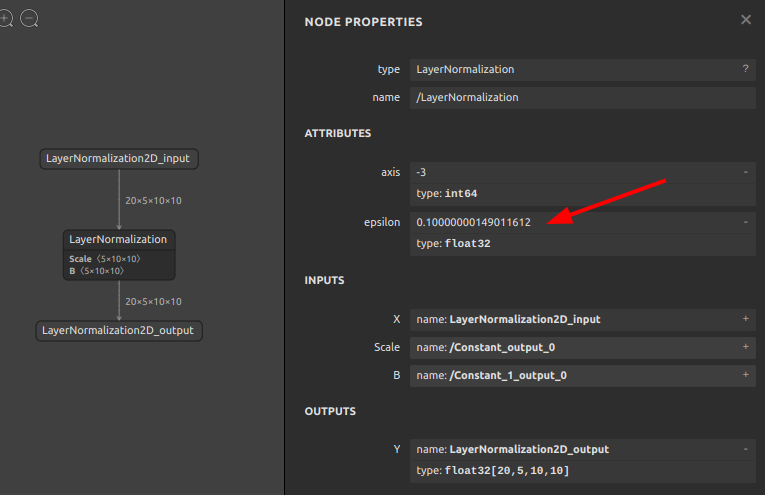765x495 pixels.
Task: Expand the B input details
Action: [x=745, y=375]
